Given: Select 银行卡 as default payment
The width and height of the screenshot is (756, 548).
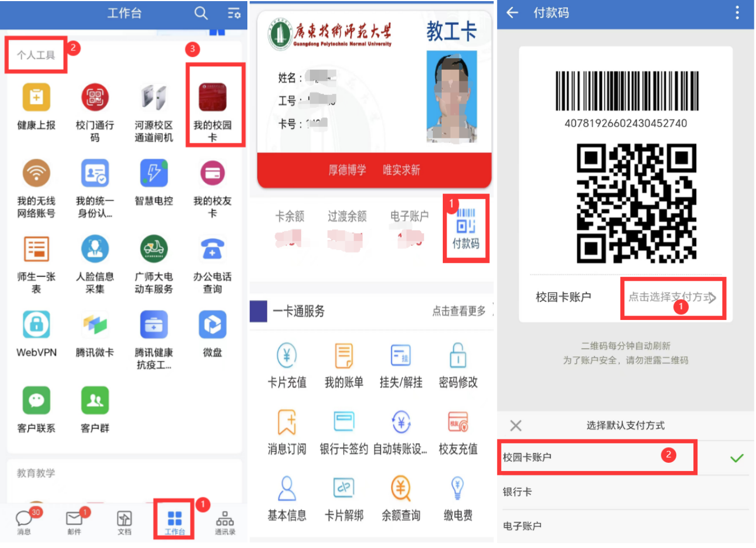Looking at the screenshot, I should tap(625, 492).
